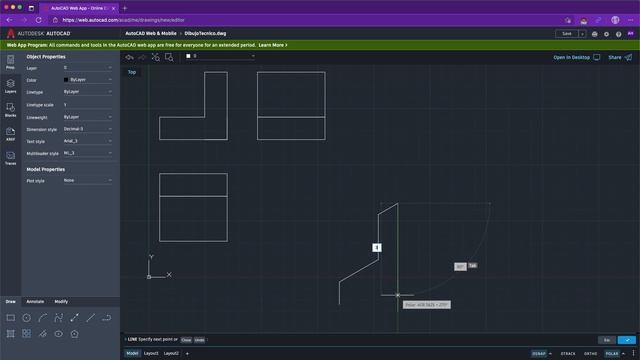Select the Polyline draw tool
The height and width of the screenshot is (360, 640).
74,318
